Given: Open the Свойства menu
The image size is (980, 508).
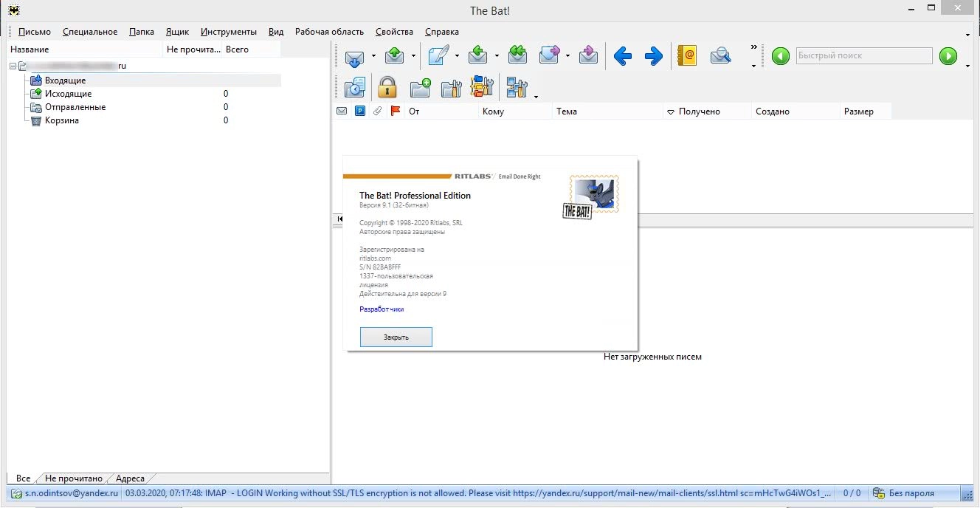Looking at the screenshot, I should (394, 32).
